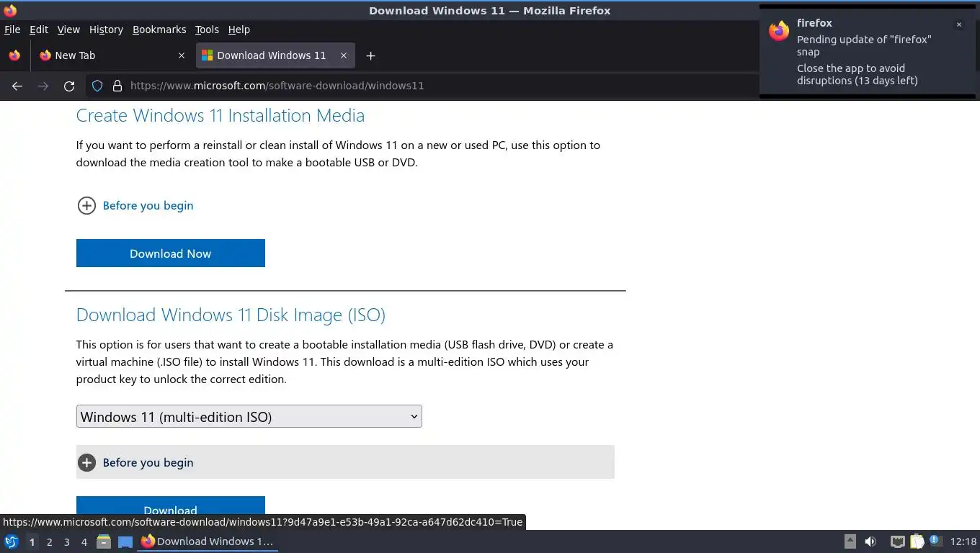980x553 pixels.
Task: Close the Download Windows 11 tab
Action: click(x=344, y=55)
